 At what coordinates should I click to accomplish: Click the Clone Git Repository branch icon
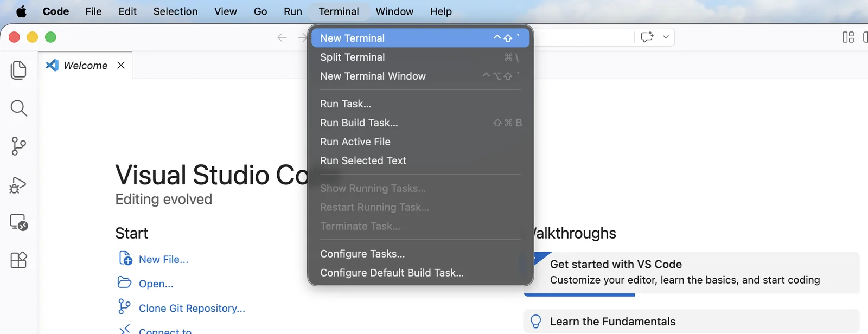coord(124,306)
